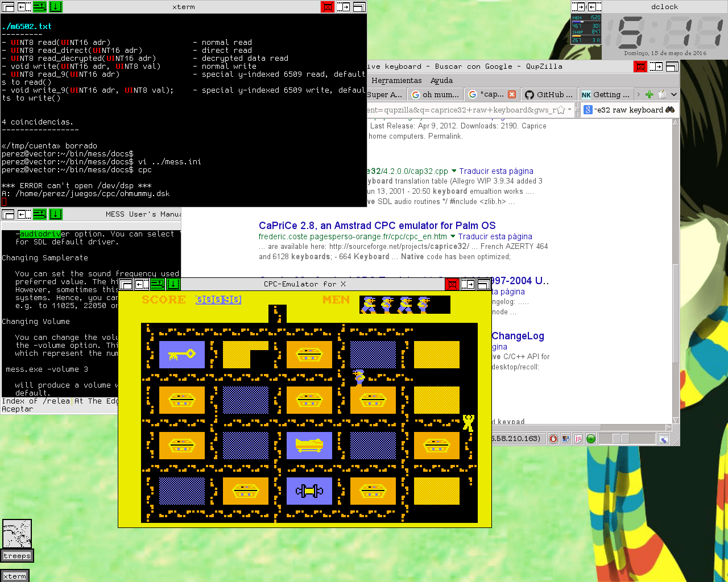Click the 'e32 raw keyboard' search field

[630, 110]
